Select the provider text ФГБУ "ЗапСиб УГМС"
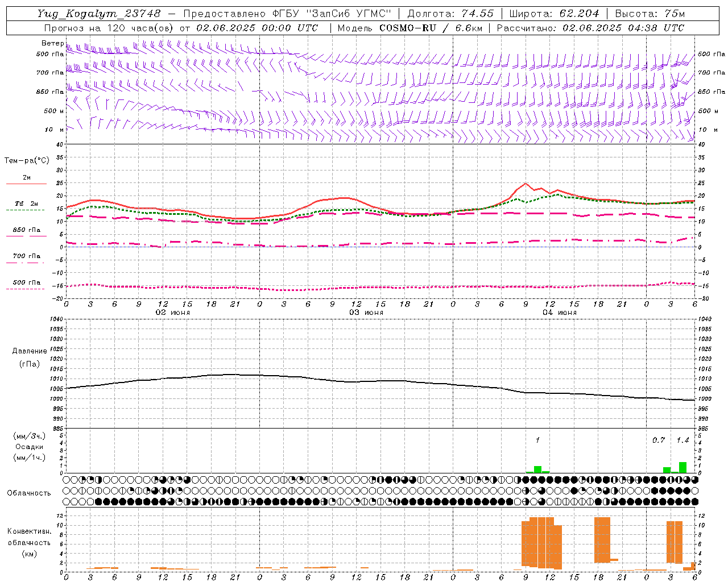 [x=332, y=14]
